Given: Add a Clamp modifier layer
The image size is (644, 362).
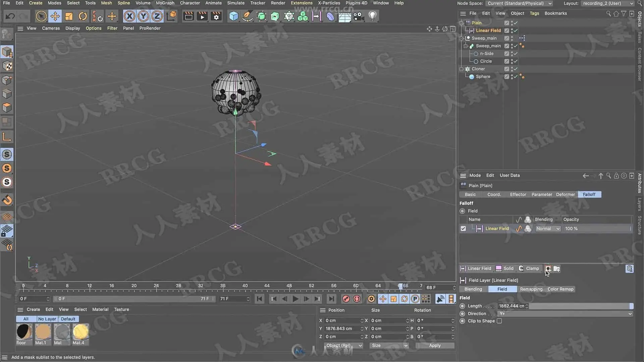Looking at the screenshot, I should click(529, 268).
